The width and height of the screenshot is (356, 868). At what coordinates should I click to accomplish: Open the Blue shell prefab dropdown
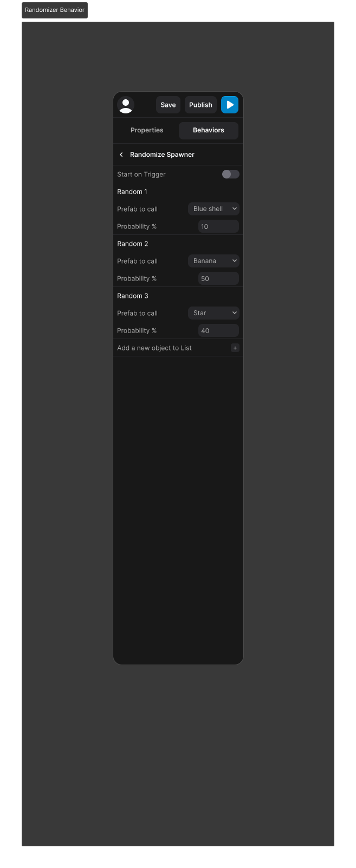click(x=213, y=209)
